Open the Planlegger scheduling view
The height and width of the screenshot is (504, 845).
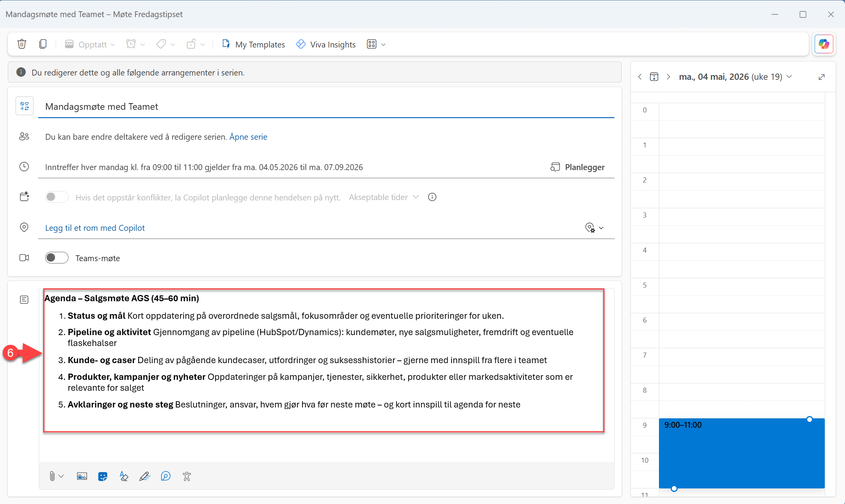click(x=578, y=167)
